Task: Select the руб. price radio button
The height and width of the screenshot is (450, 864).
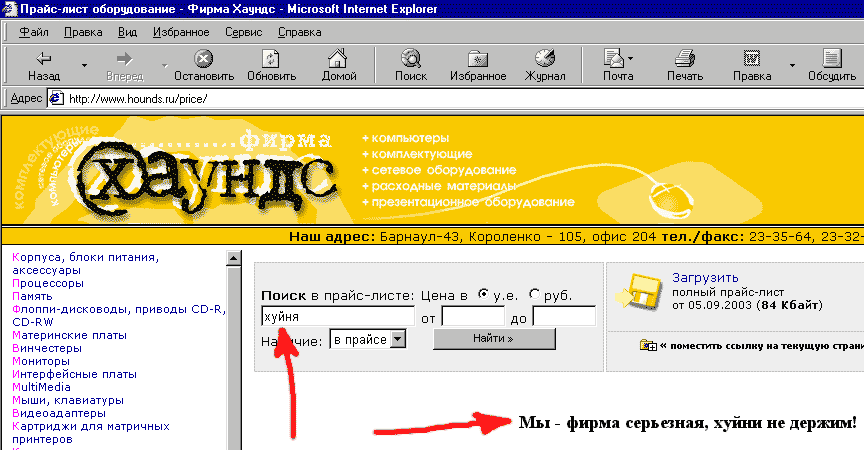Action: (x=534, y=294)
